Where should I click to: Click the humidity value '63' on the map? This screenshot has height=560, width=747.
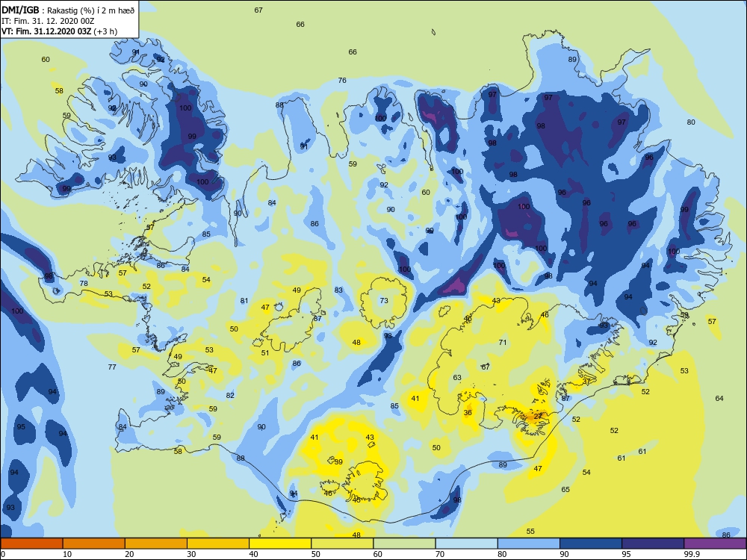(x=457, y=378)
